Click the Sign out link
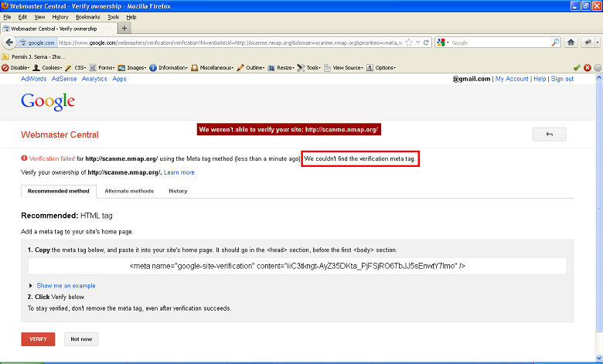 tap(562, 79)
